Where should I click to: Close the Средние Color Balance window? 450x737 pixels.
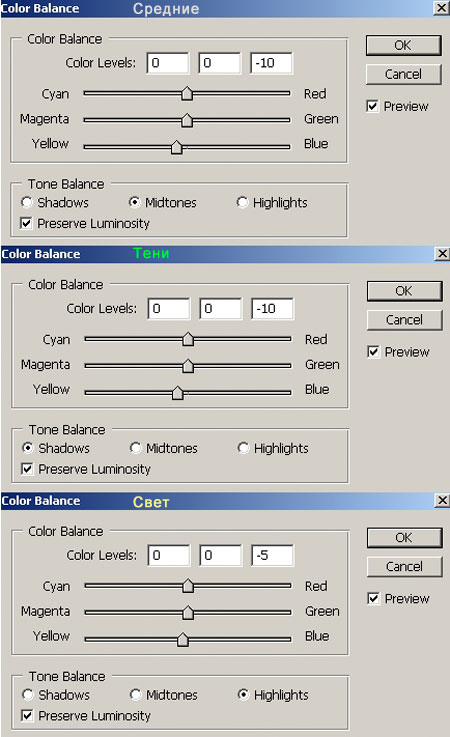point(441,8)
